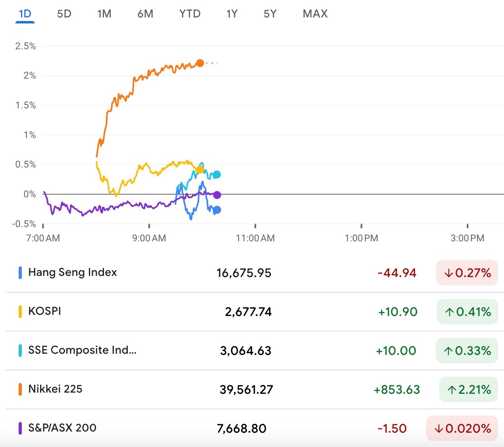Click the SSE Composite 0.33% up badge
Image resolution: width=504 pixels, height=447 pixels.
[x=467, y=351]
